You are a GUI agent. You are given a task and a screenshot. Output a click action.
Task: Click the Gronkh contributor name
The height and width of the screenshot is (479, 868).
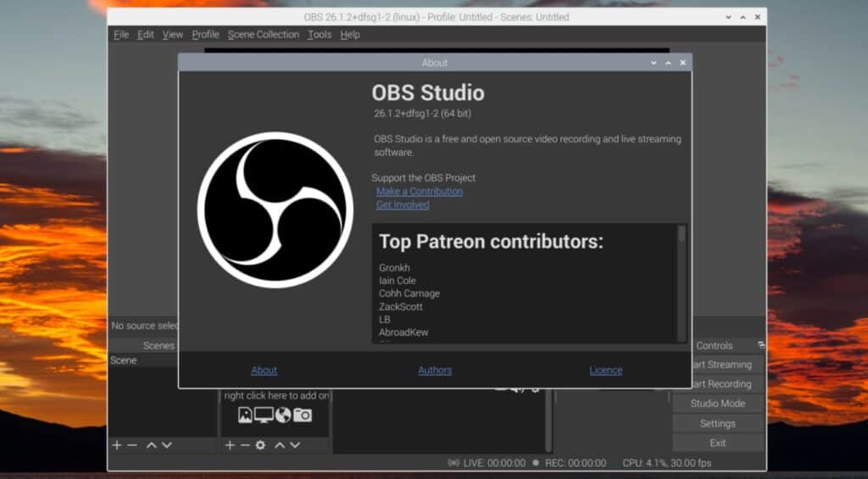[x=394, y=267]
